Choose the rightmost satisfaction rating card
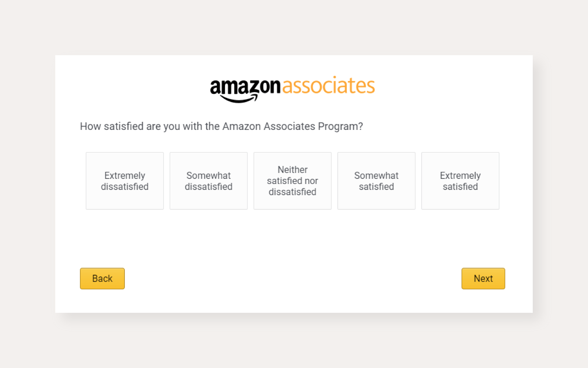The height and width of the screenshot is (368, 588). pyautogui.click(x=460, y=181)
